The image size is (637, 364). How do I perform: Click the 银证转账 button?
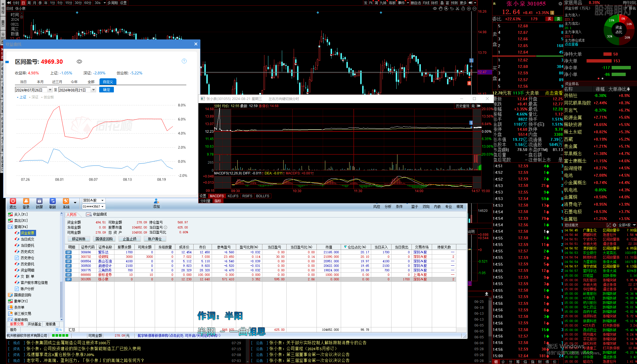tap(79, 239)
